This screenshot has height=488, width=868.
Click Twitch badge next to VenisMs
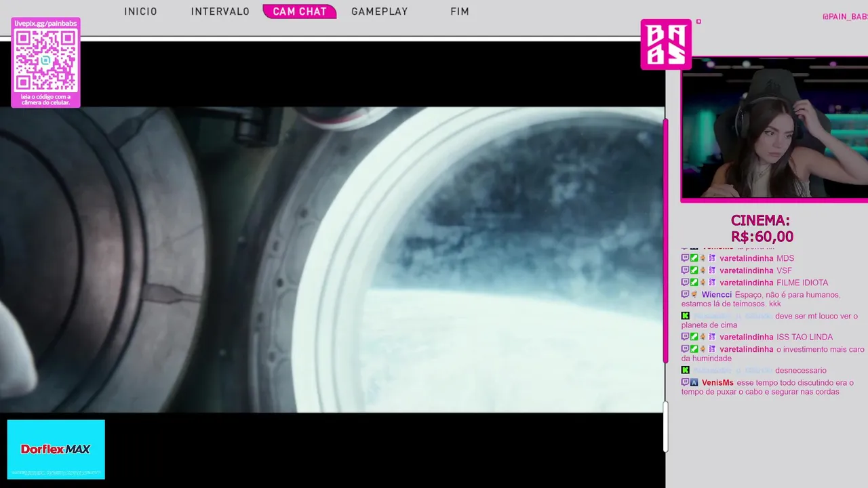click(x=685, y=382)
